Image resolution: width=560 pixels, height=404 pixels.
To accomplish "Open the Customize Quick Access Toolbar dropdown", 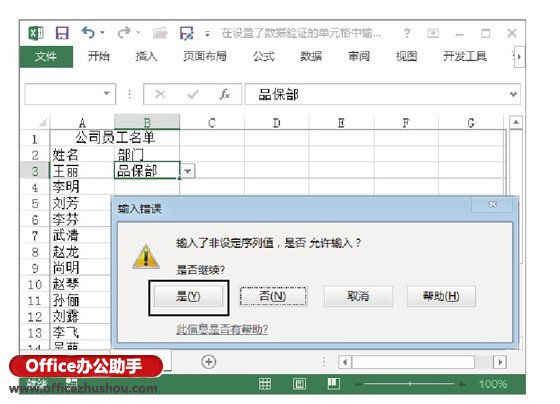I will [x=207, y=34].
